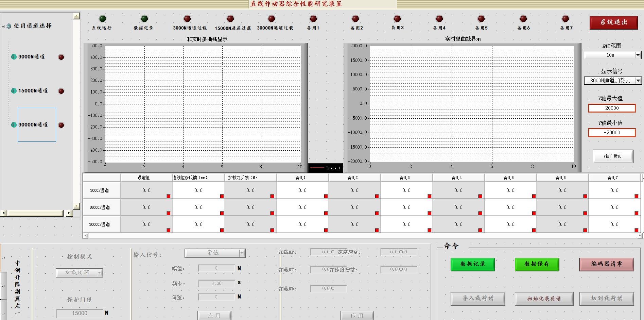This screenshot has height=320, width=644.
Task: Click the 备用4 indicator light
Action: pyautogui.click(x=439, y=19)
